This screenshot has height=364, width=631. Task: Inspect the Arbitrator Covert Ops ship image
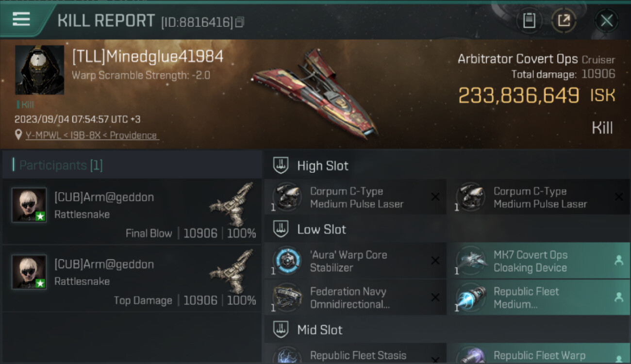click(x=315, y=92)
